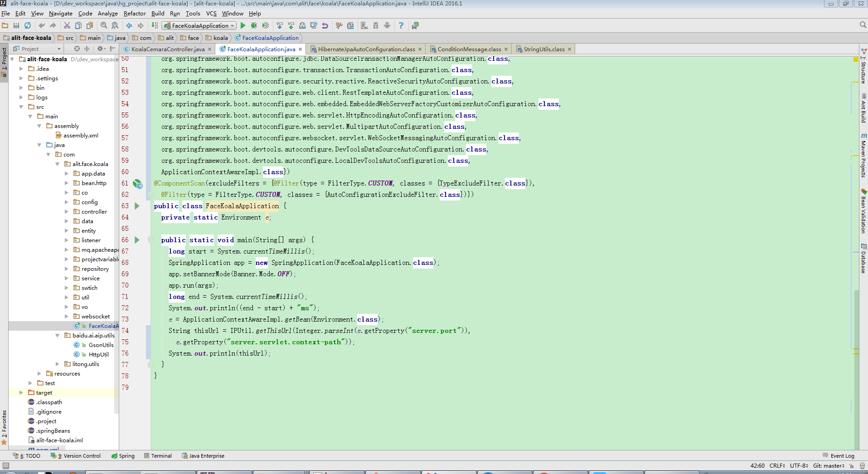Open the VCS menu
The height and width of the screenshot is (474, 868).
[211, 14]
